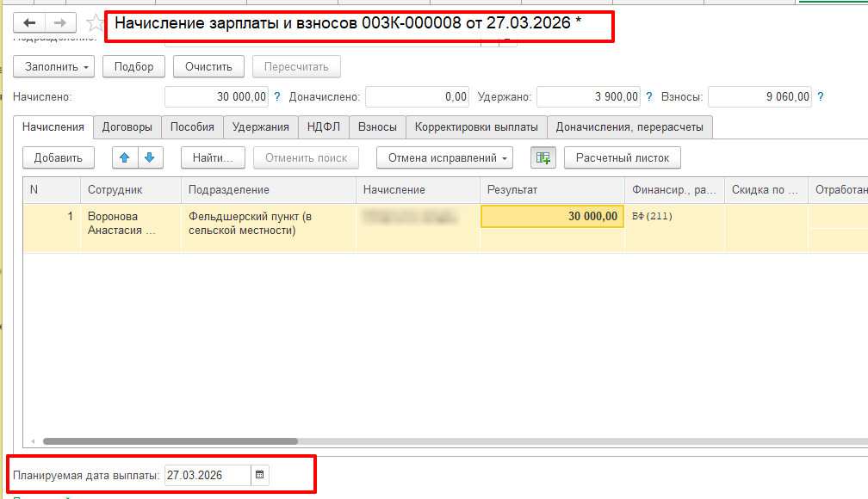Click the Расчетный листок button
The image size is (868, 499).
point(622,157)
